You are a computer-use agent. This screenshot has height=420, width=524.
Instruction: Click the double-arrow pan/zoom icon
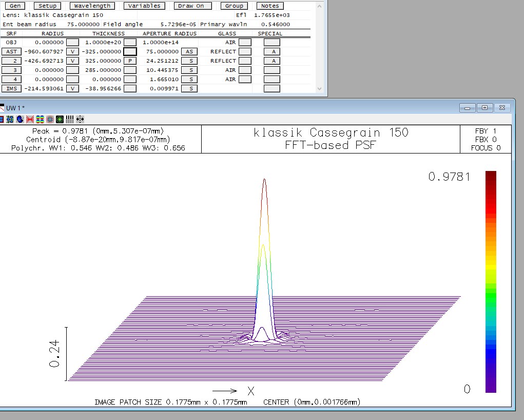(80, 119)
